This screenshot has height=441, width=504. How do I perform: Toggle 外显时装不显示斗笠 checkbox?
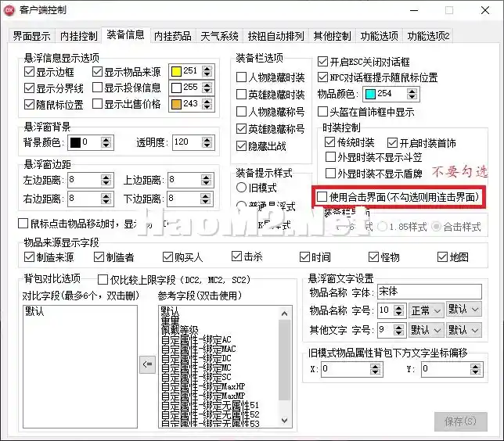tap(373, 157)
